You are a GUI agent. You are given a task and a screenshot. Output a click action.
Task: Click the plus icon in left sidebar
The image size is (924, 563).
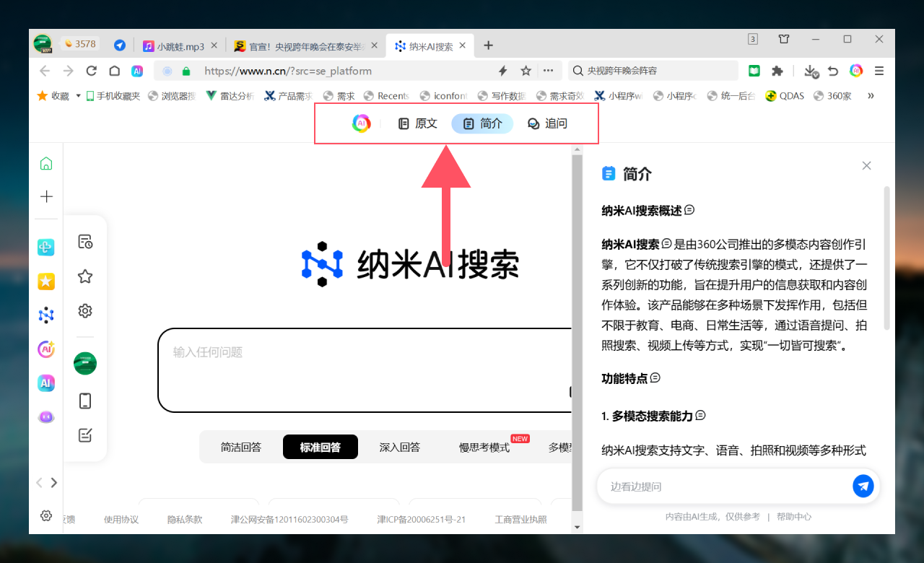[x=46, y=196]
